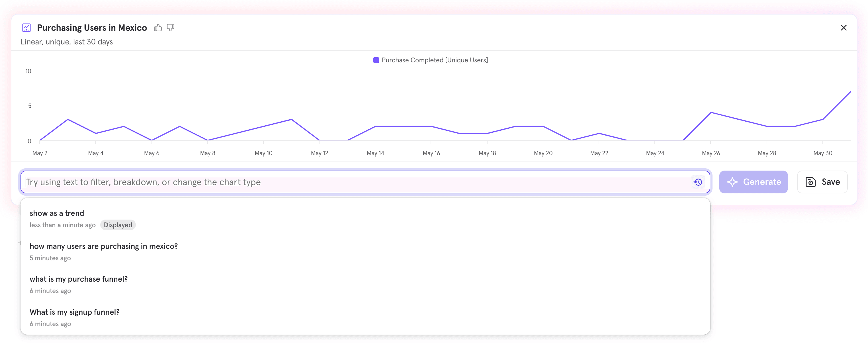Viewport: 868px width, 352px height.
Task: Click the May 26 data point on chart
Action: (x=711, y=112)
